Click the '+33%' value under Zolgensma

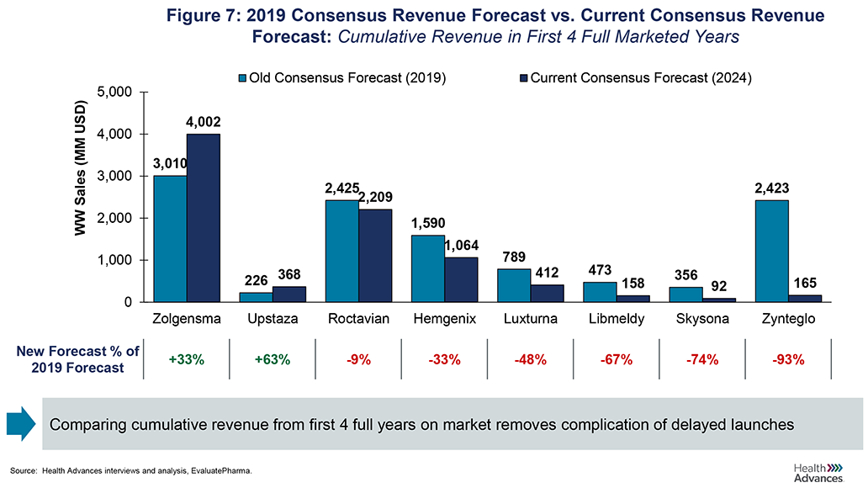point(187,359)
